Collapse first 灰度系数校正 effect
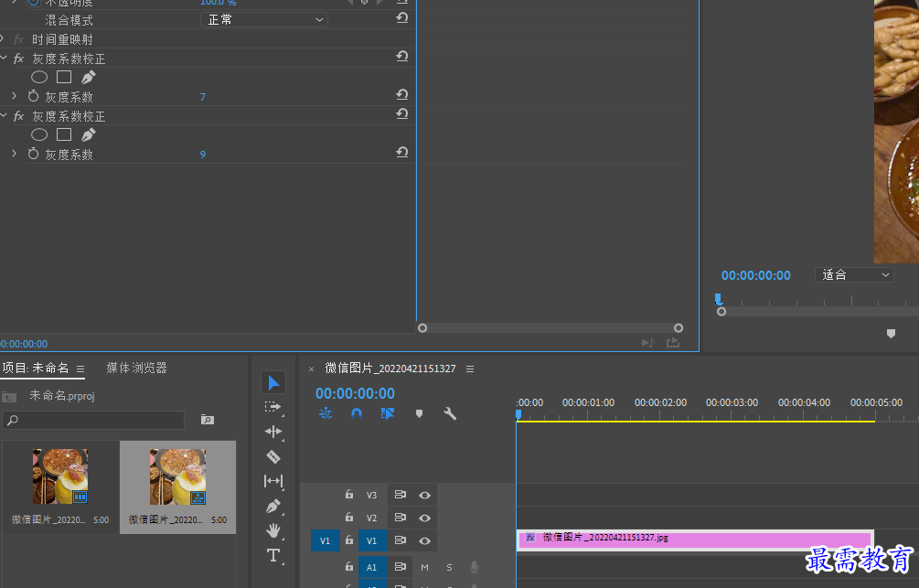 [3, 58]
